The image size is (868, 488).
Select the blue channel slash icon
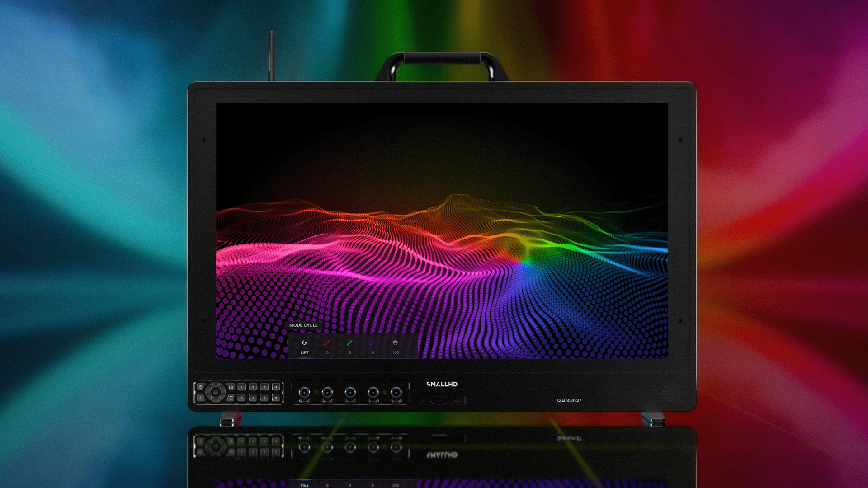pyautogui.click(x=372, y=343)
